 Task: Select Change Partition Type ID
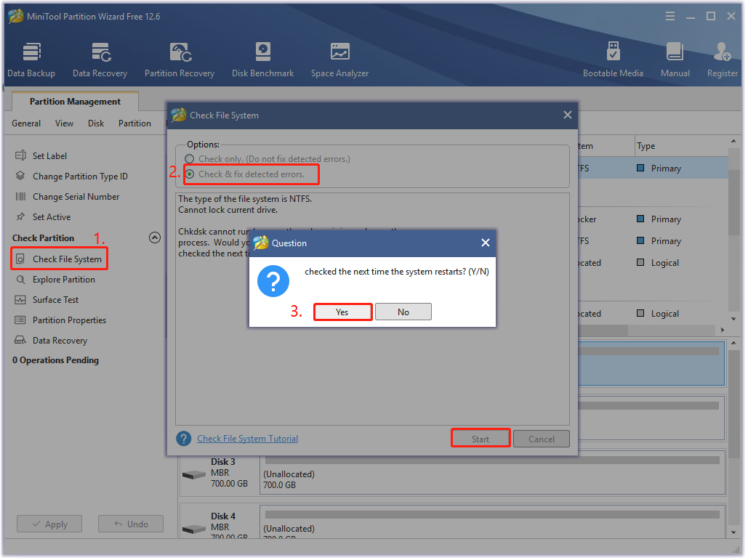click(x=80, y=176)
